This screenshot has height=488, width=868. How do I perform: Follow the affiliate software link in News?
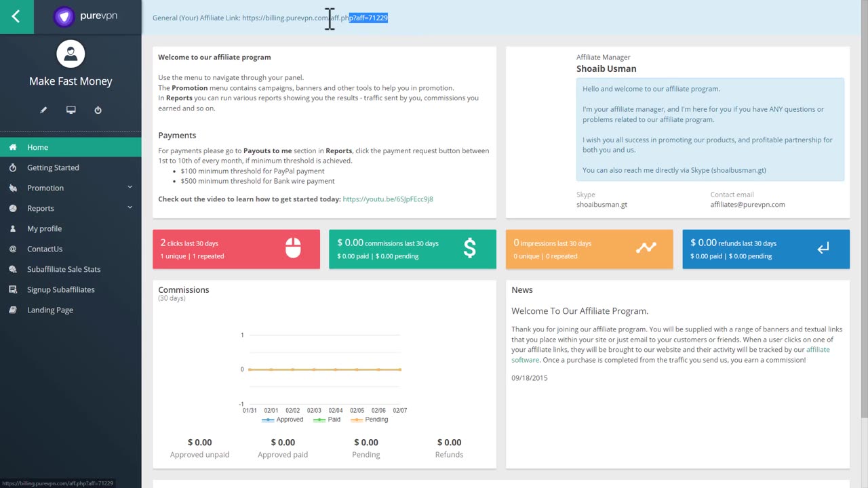(671, 354)
